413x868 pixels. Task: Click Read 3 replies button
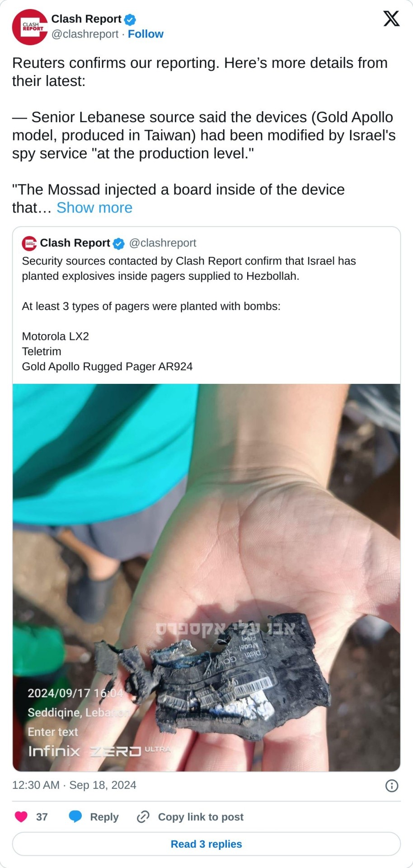tap(206, 844)
